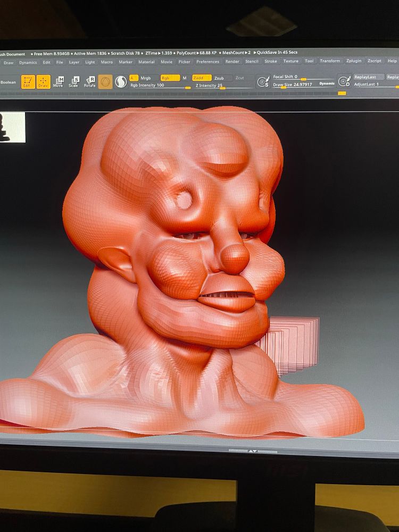Open the Zscript menu

coord(375,61)
